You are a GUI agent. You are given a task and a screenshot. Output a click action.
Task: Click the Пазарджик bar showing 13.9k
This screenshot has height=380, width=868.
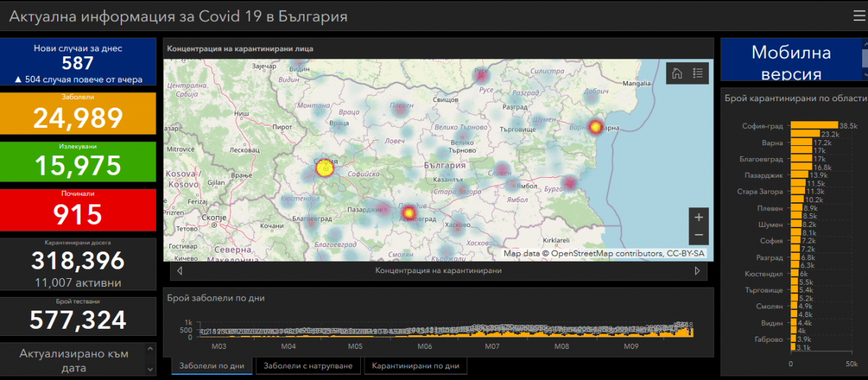point(799,176)
